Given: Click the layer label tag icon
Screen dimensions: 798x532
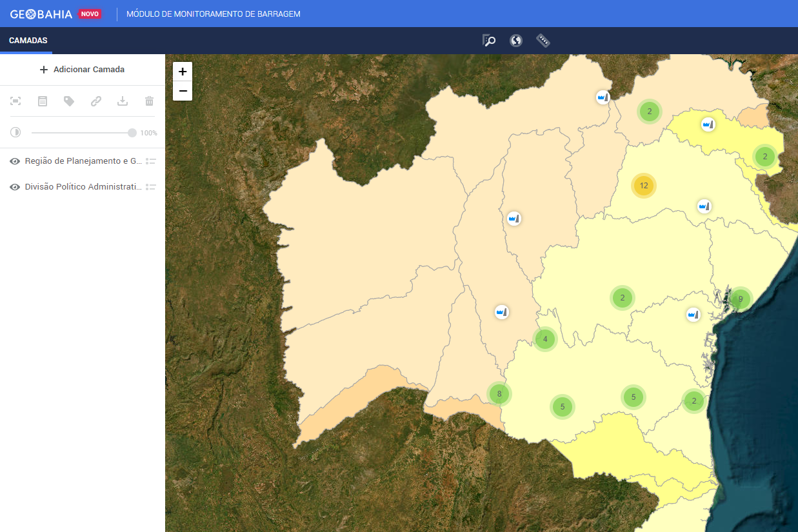Looking at the screenshot, I should point(69,101).
